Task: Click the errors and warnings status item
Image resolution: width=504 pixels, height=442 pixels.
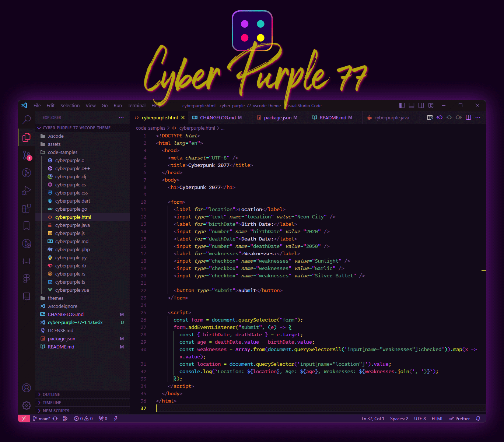Action: tap(83, 418)
